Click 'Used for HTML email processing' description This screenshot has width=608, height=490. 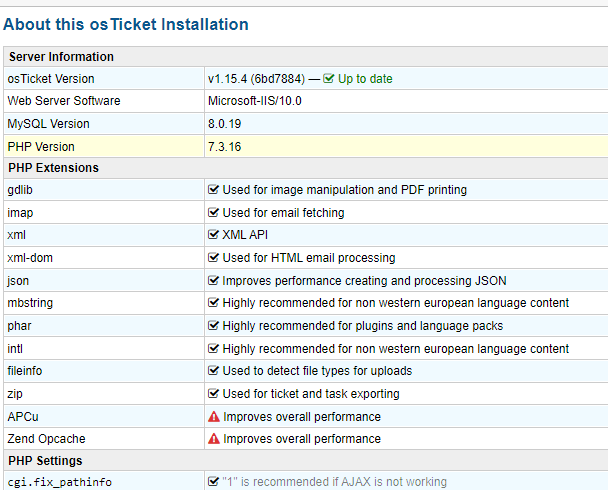coord(309,258)
